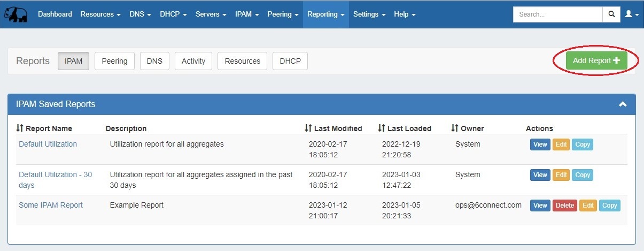Copy the Default Utilization - 30 days report
Image resolution: width=644 pixels, height=251 pixels.
click(583, 175)
